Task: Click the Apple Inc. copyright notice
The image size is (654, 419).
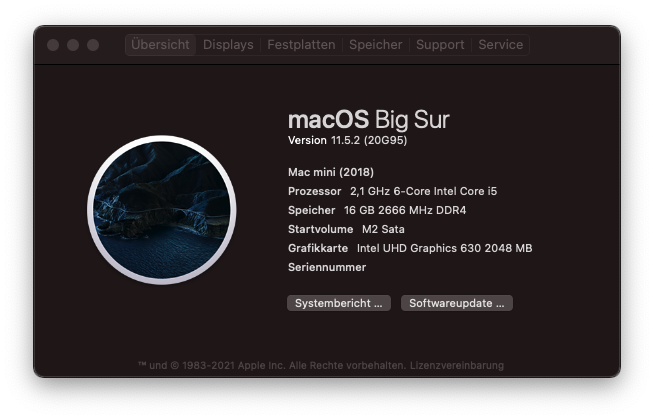Action: [x=272, y=366]
